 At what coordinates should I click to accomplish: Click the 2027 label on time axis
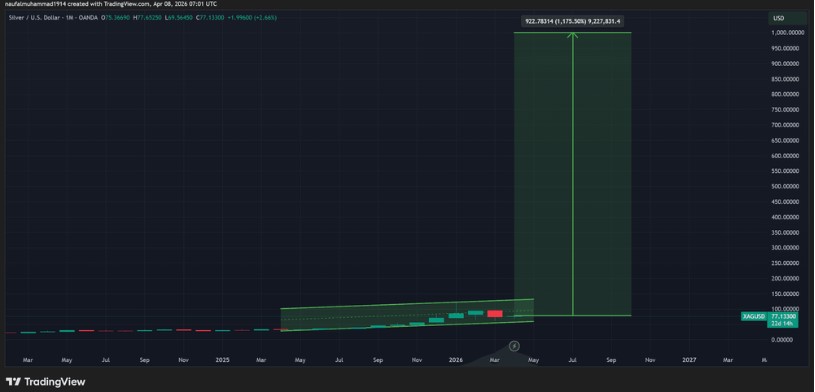tap(689, 360)
